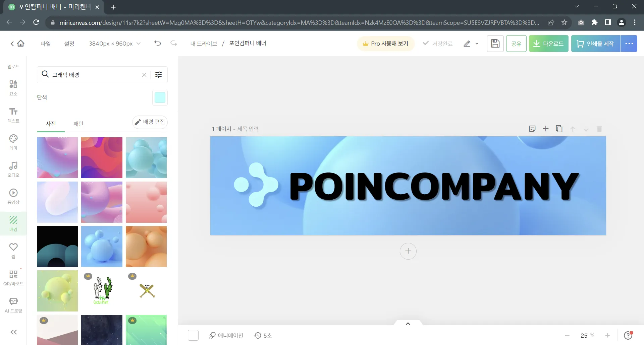Image resolution: width=644 pixels, height=345 pixels.
Task: Switch to the 패턴 tab
Action: (78, 124)
